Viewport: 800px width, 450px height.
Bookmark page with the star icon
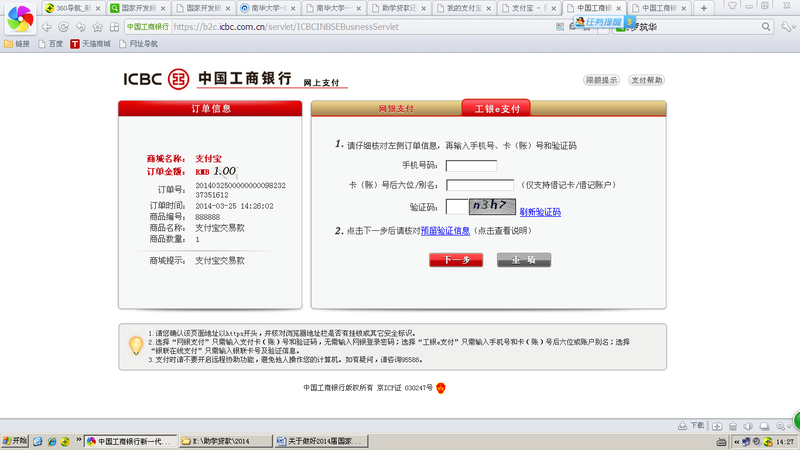tap(97, 27)
